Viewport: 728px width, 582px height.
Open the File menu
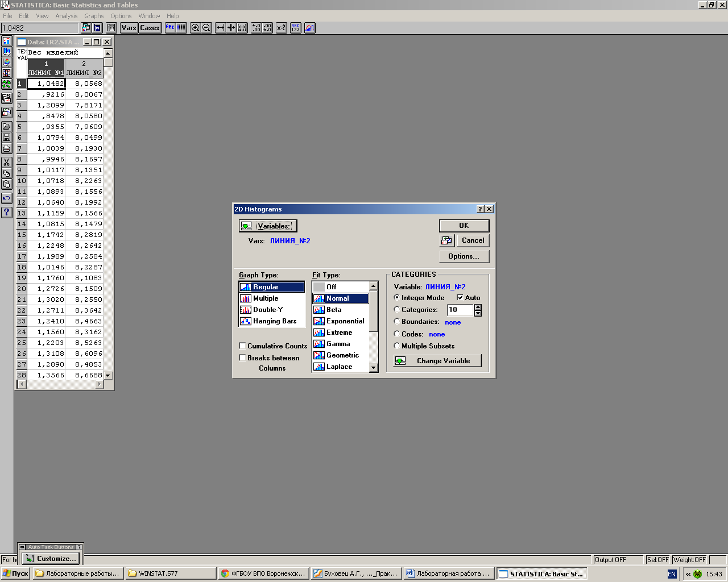(7, 16)
